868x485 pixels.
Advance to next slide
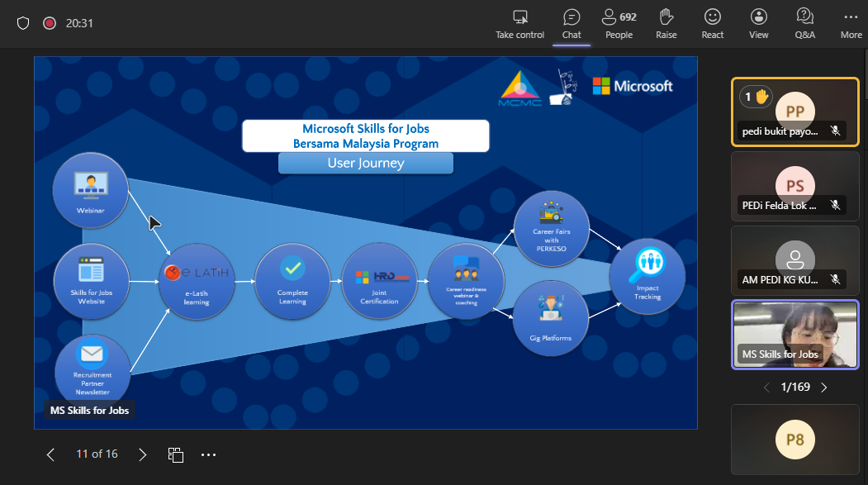[143, 454]
